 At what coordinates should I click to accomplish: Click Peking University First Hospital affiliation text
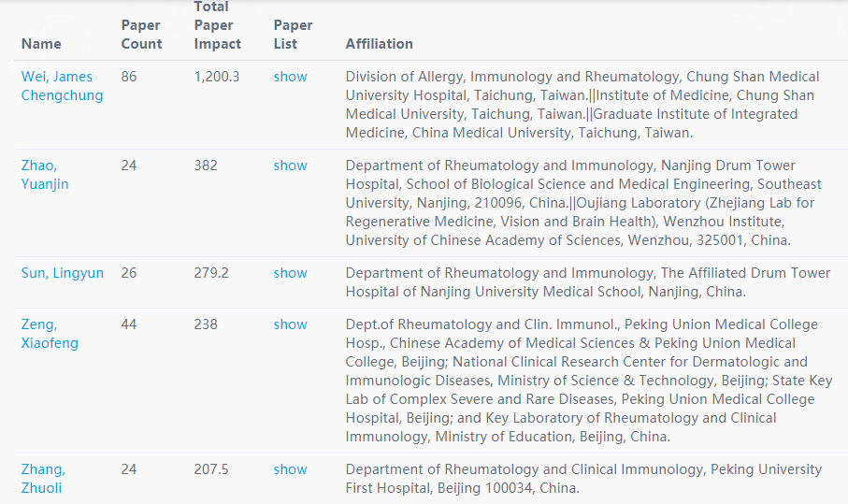point(583,479)
